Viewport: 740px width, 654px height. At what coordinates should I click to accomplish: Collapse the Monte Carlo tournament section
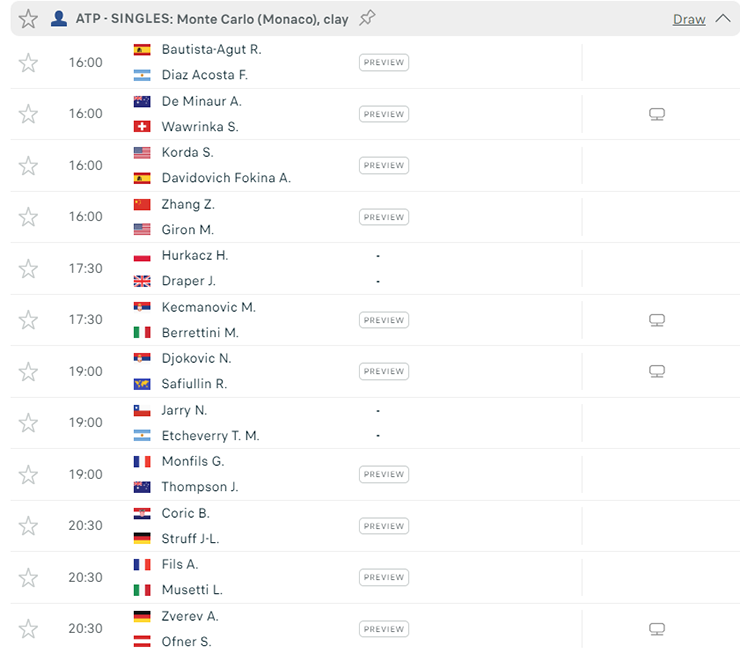pyautogui.click(x=723, y=19)
